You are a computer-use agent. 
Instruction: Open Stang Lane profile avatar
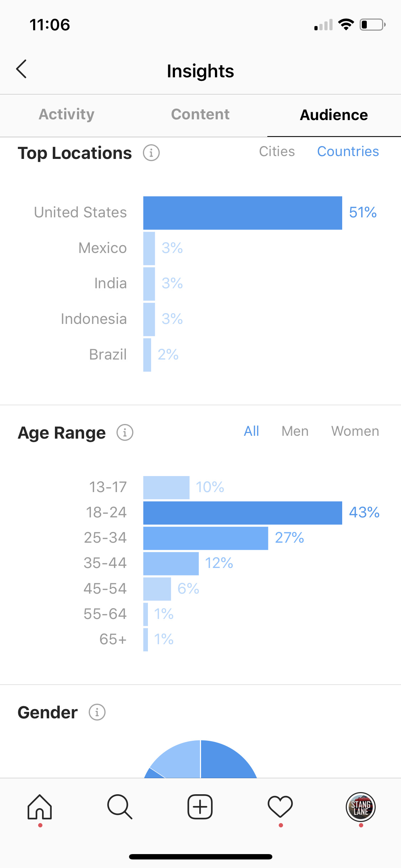click(361, 807)
